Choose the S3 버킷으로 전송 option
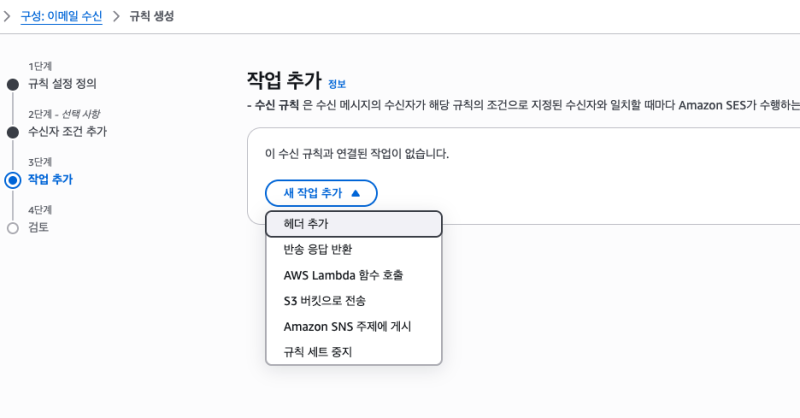The image size is (800, 418). [324, 301]
